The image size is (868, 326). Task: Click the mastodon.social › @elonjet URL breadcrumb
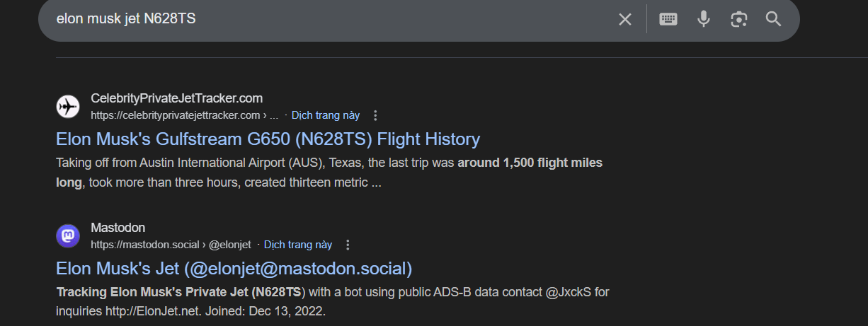(171, 245)
